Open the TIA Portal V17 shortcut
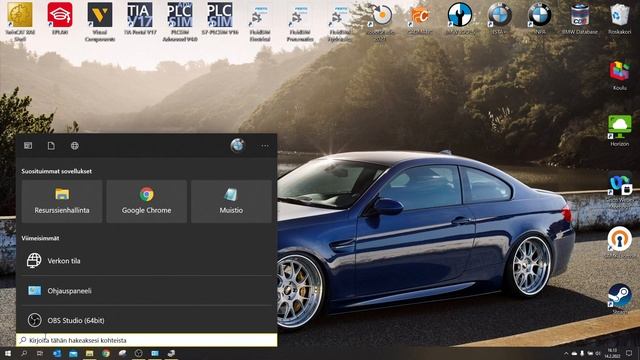This screenshot has height=360, width=640. click(x=140, y=18)
